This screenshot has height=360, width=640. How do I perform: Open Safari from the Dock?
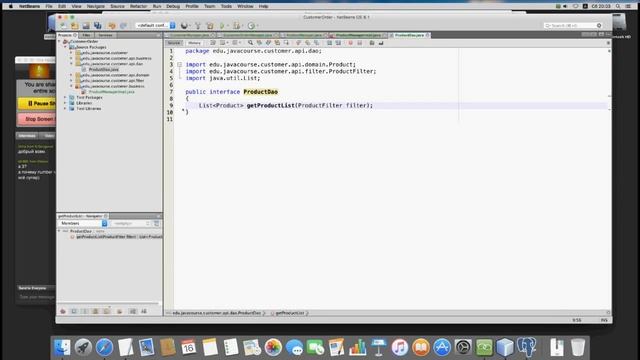104,347
